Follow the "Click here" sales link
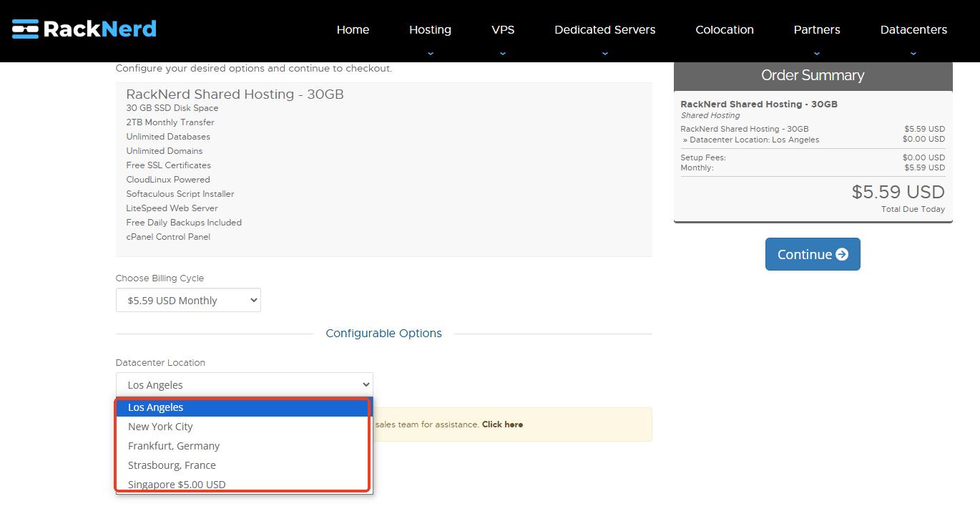Image resolution: width=980 pixels, height=529 pixels. tap(502, 424)
